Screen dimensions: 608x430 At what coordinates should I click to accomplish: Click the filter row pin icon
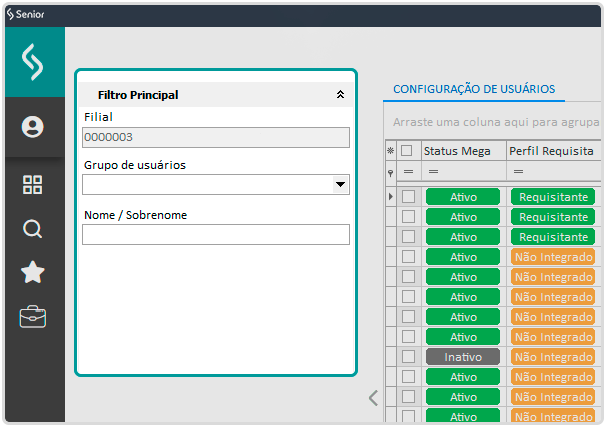point(390,173)
